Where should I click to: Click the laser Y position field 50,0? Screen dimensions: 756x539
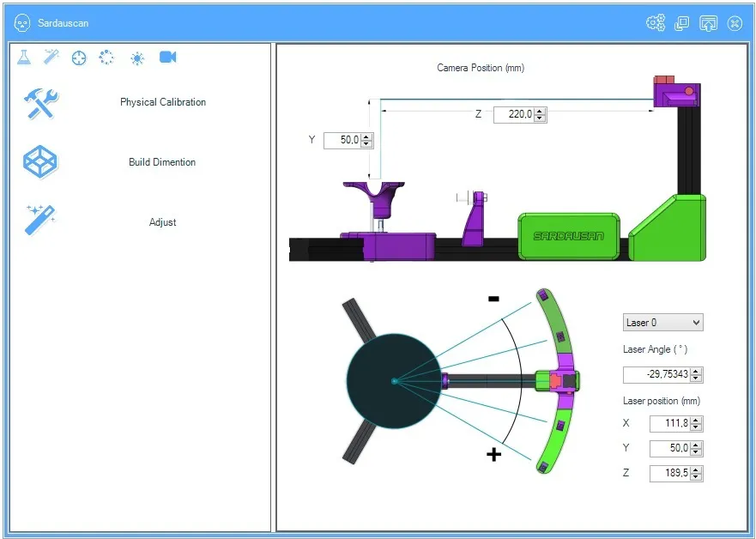(x=669, y=448)
